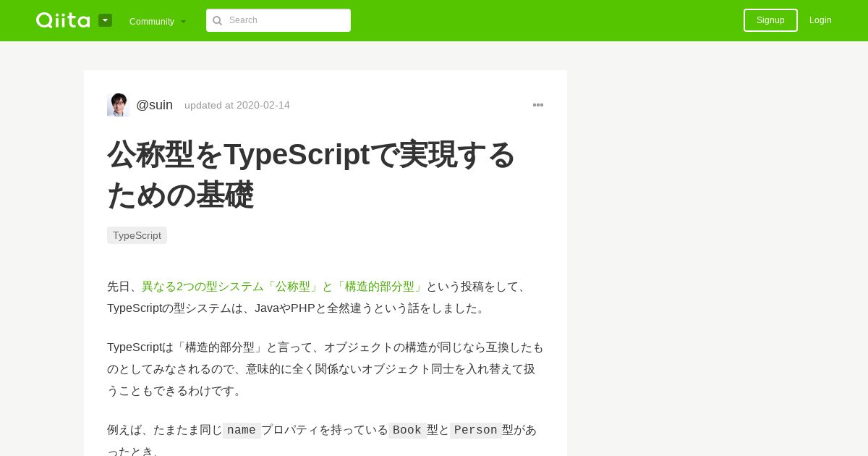Screen dimensions: 868x456
Task: Select the TypeScript tag
Action: 137,235
